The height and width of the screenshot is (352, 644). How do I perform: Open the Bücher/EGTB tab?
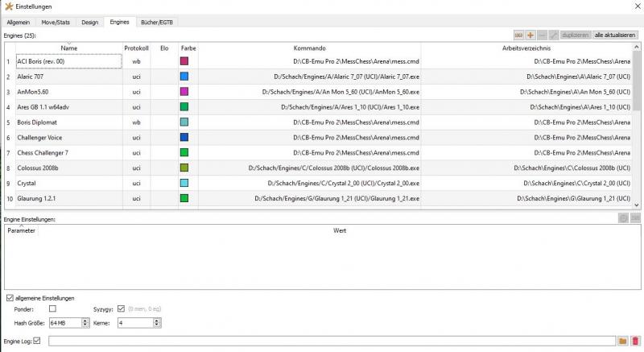click(x=159, y=21)
